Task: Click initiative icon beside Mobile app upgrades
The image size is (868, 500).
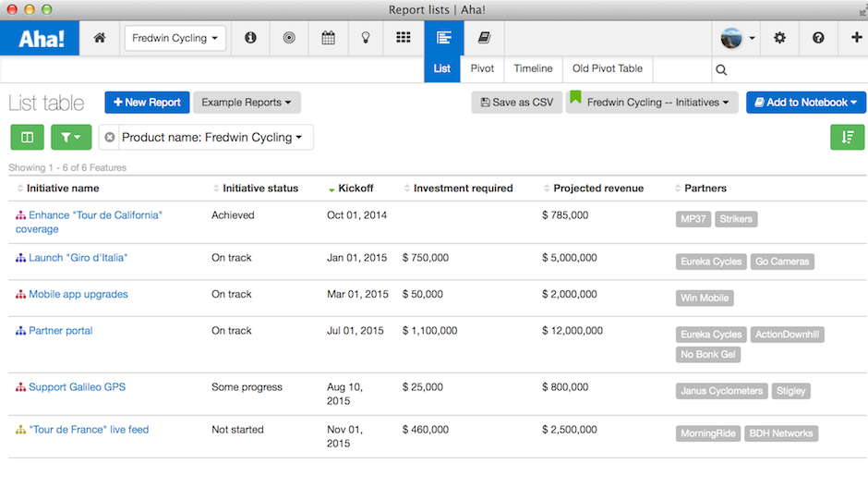Action: point(20,294)
